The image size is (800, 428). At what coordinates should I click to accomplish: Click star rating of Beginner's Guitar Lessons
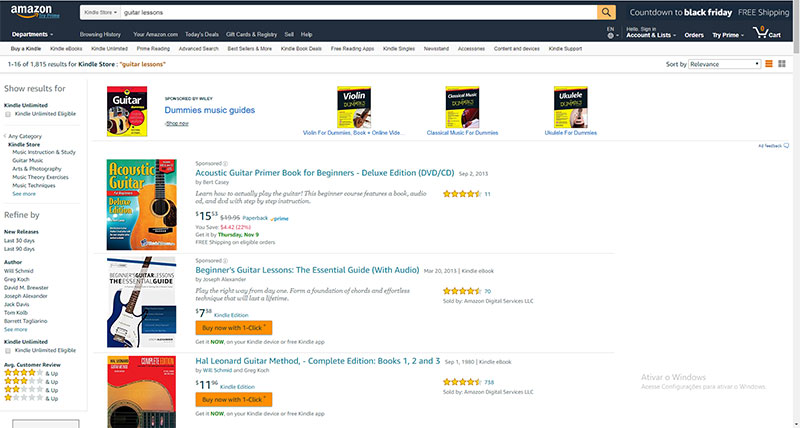tap(462, 291)
